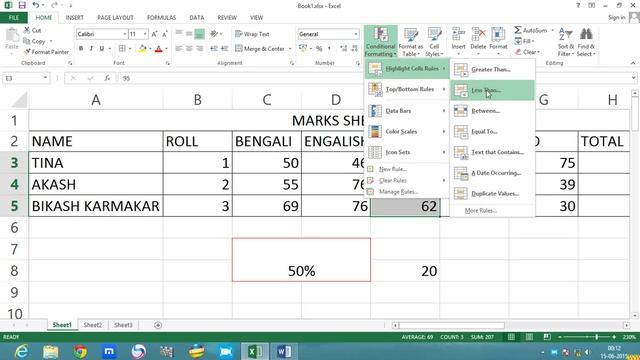Switch to INSERT ribbon tab
This screenshot has width=640, height=360.
point(74,18)
